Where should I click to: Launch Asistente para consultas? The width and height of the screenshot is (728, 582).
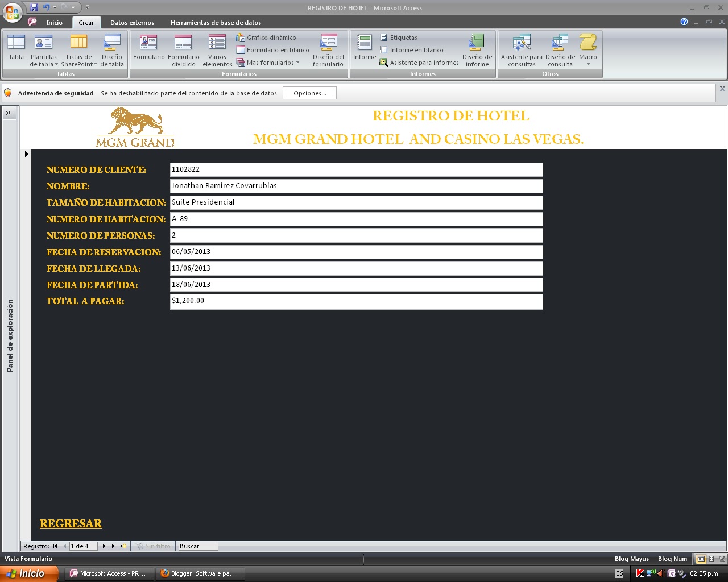click(x=522, y=50)
